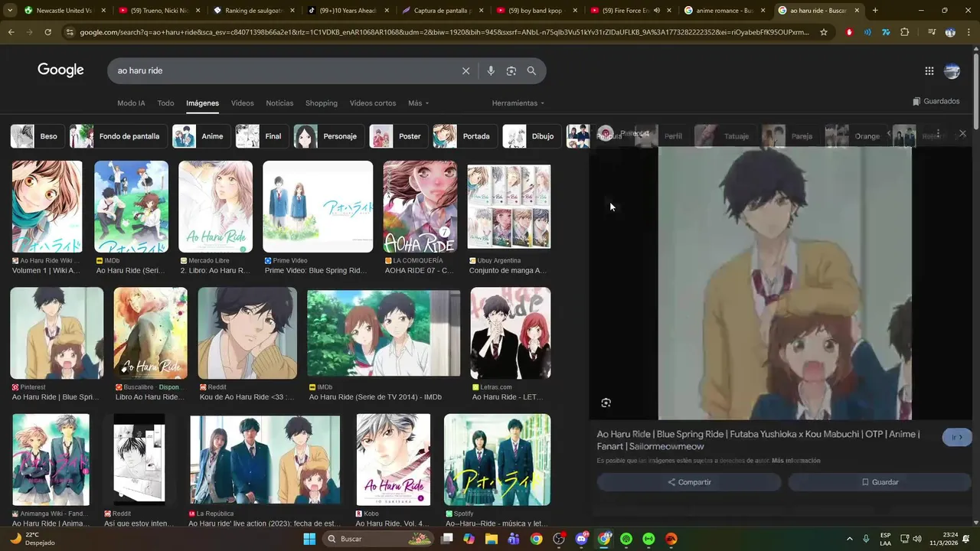Filter images by the Dibujo chip
The width and height of the screenshot is (980, 551).
[x=531, y=136]
